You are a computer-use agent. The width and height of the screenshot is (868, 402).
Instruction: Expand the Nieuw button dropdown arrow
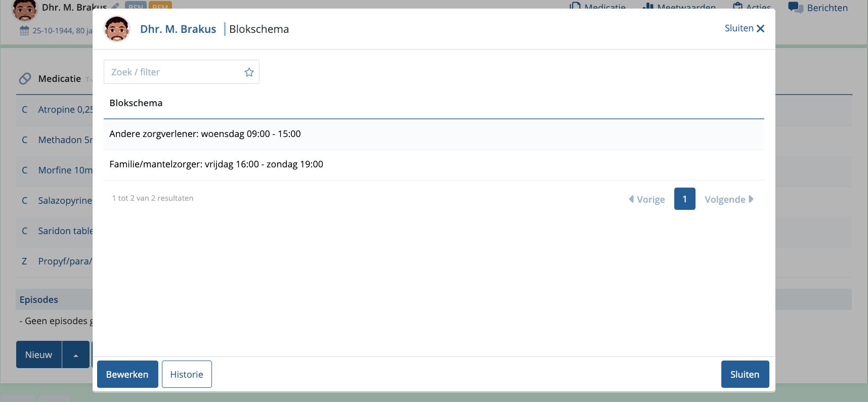[76, 355]
